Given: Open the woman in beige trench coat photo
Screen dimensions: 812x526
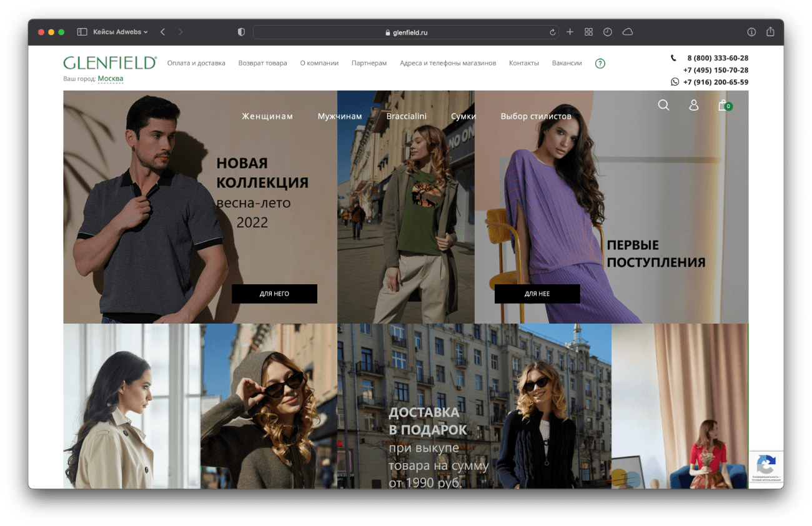Looking at the screenshot, I should [132, 406].
